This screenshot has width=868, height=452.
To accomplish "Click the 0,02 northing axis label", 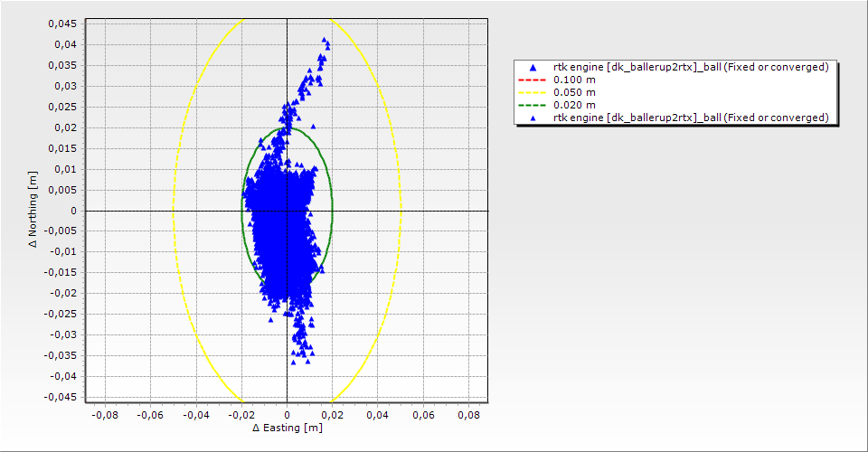I will tap(65, 127).
